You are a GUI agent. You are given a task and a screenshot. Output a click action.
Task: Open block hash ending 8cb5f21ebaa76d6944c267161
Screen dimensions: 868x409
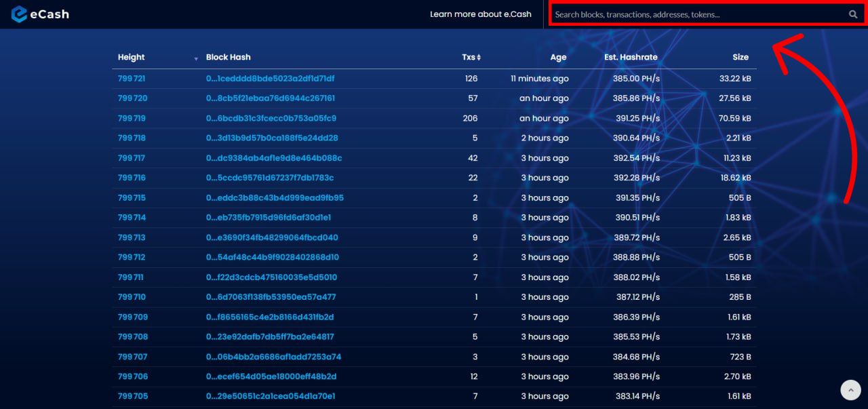point(270,98)
